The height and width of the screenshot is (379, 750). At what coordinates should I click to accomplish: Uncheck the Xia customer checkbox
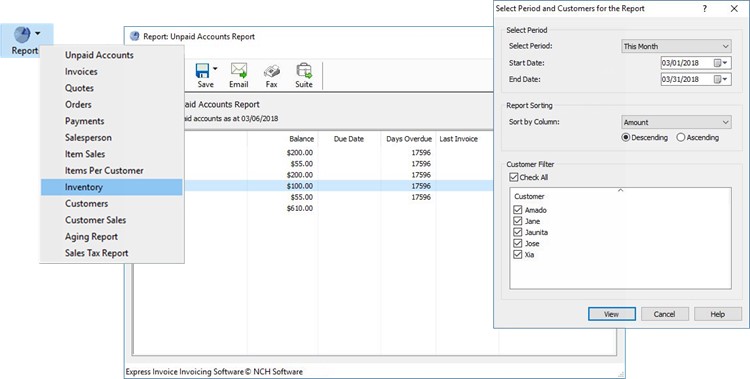click(x=517, y=255)
